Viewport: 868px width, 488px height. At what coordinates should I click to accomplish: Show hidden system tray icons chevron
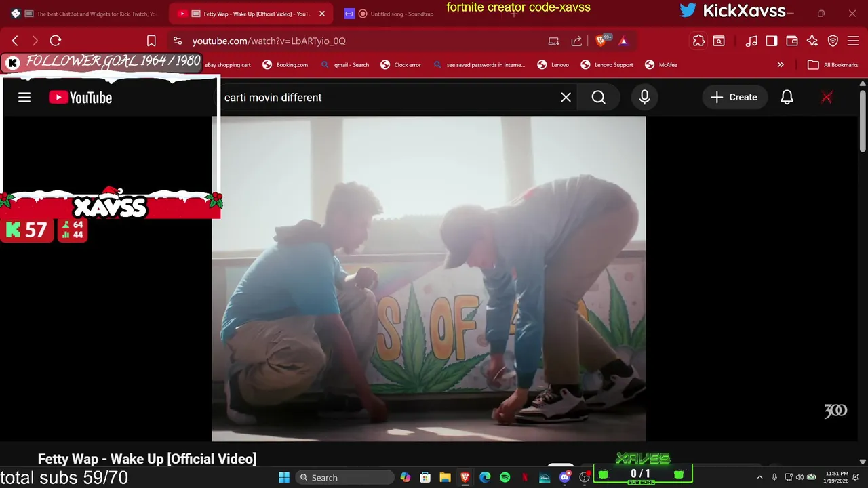click(759, 477)
